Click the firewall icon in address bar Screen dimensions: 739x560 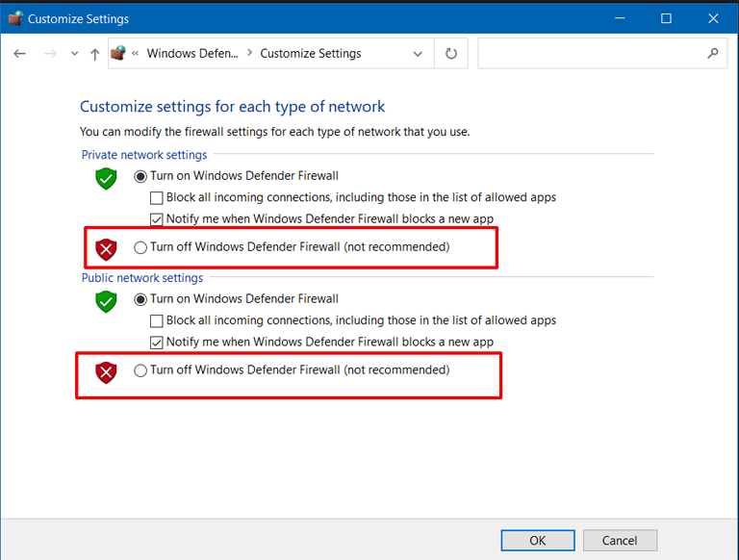pos(118,53)
